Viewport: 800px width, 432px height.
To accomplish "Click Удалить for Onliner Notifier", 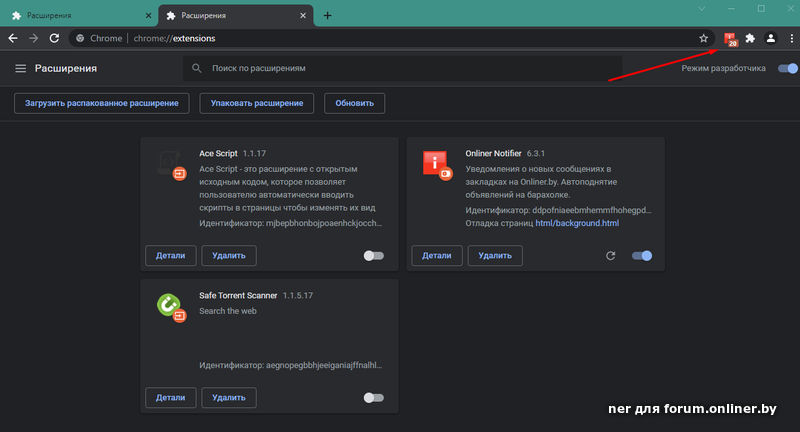I will tap(495, 256).
